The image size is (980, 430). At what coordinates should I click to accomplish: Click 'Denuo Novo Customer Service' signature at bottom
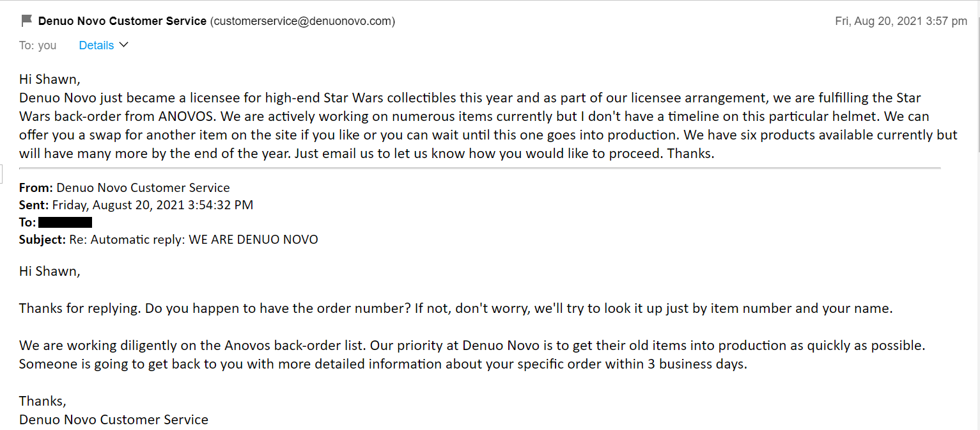[x=114, y=420]
